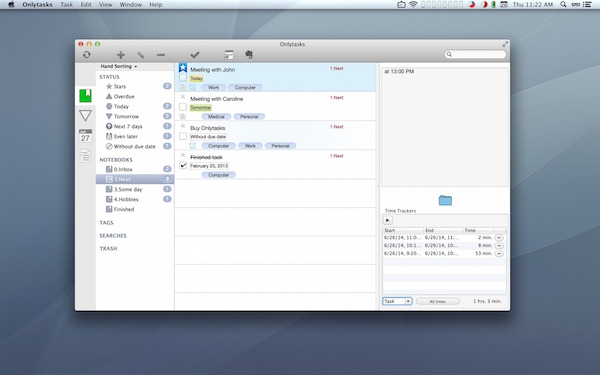The image size is (600, 375).
Task: Click the pencil edit task icon
Action: 140,55
